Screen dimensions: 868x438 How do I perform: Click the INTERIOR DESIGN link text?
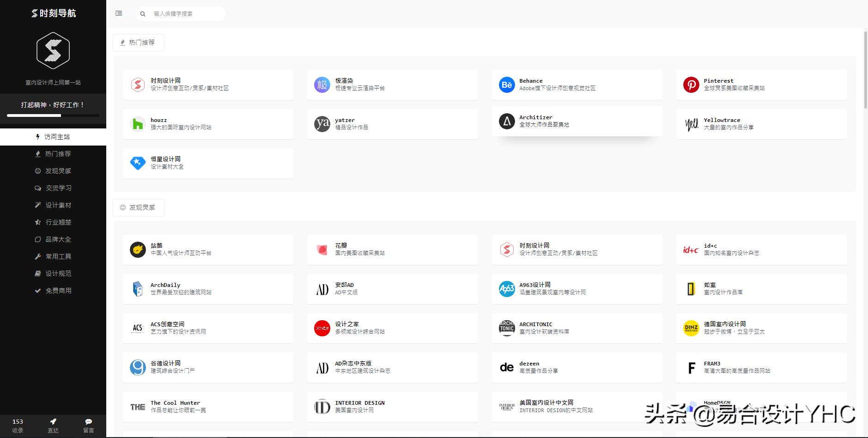coord(360,403)
